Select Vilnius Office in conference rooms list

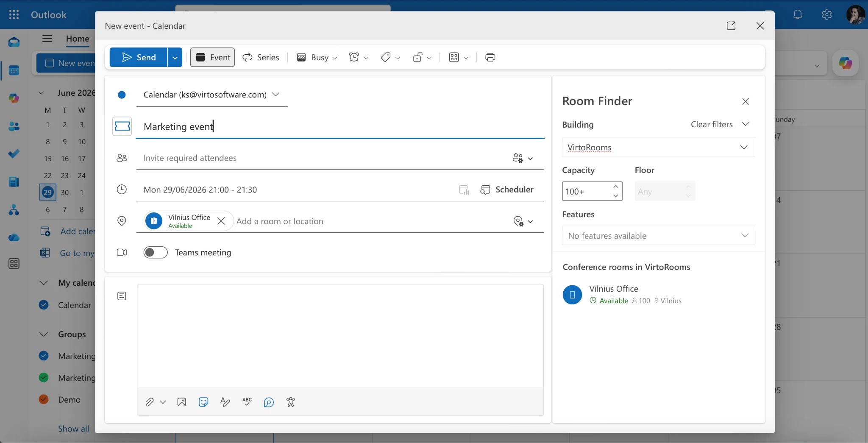[658, 295]
